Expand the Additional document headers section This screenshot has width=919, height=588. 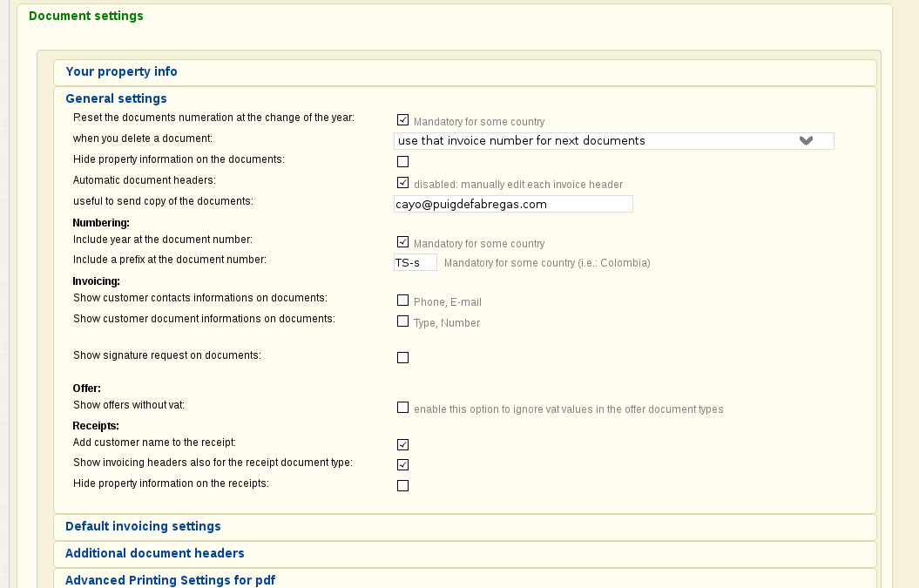154,553
